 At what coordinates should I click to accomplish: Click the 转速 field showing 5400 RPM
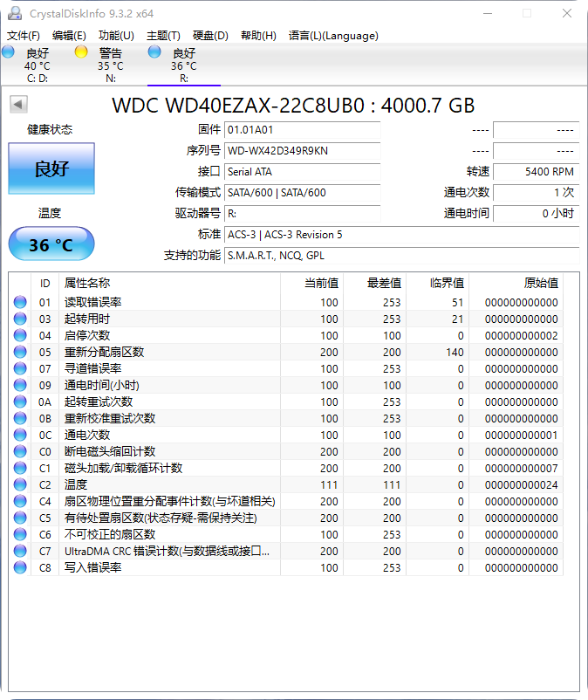(x=537, y=172)
